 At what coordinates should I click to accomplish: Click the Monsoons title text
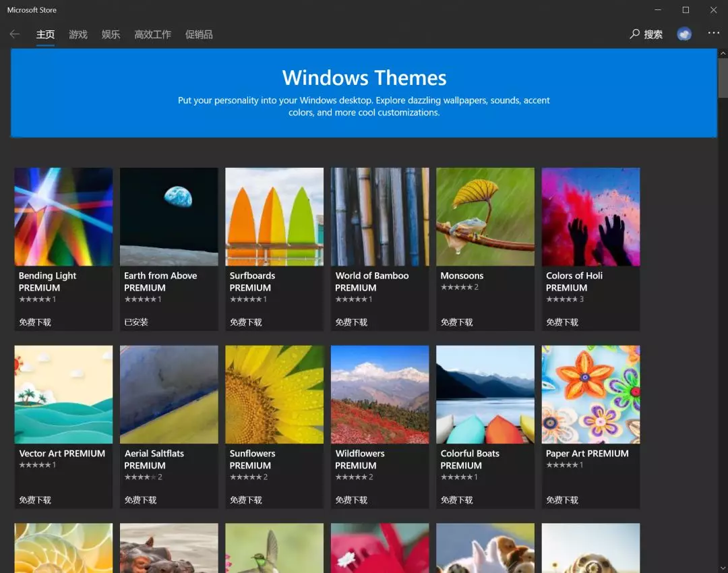point(462,275)
